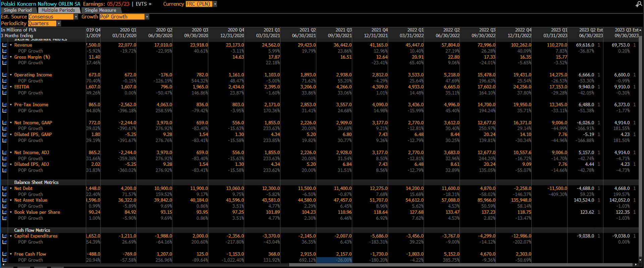The image size is (644, 268).
Task: Click chart icon for Net Income, GAAP
Action: click(x=4, y=123)
